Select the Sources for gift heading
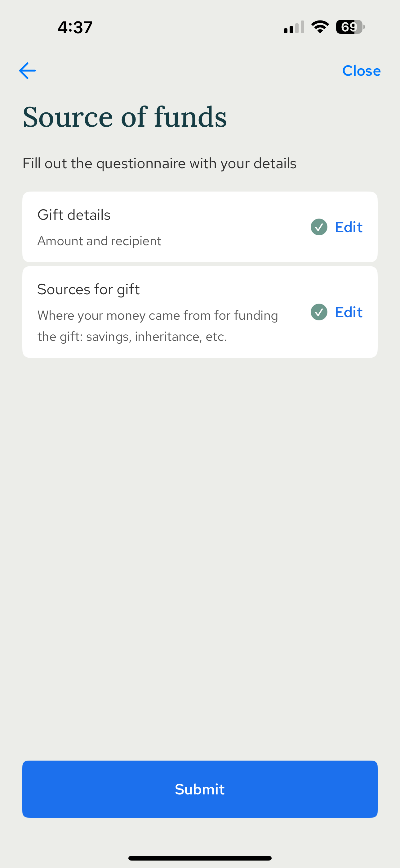 click(x=89, y=289)
